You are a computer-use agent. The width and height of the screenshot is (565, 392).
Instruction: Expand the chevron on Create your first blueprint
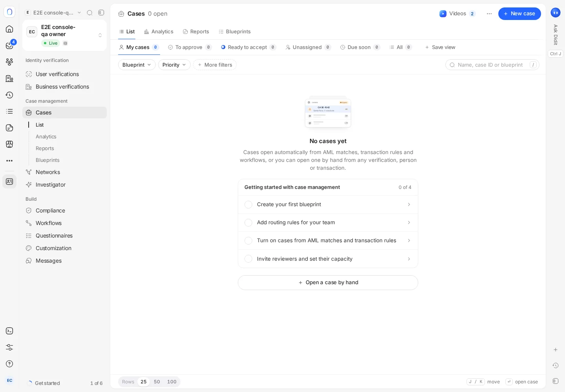(409, 205)
